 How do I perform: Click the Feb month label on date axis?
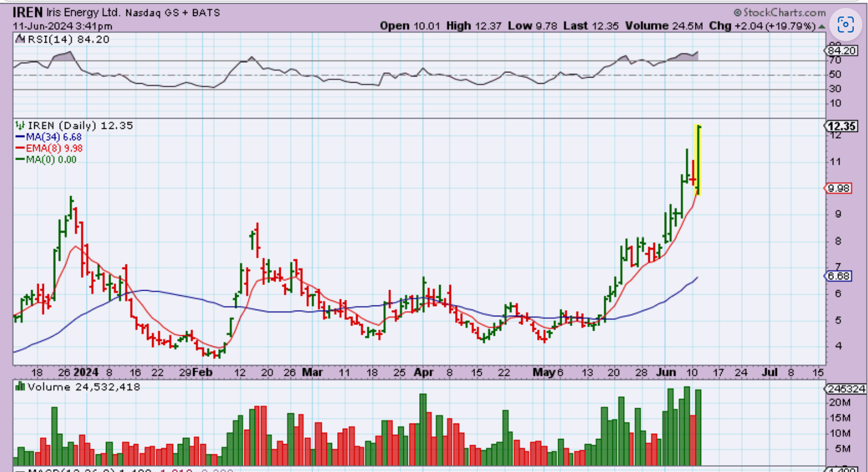point(202,373)
